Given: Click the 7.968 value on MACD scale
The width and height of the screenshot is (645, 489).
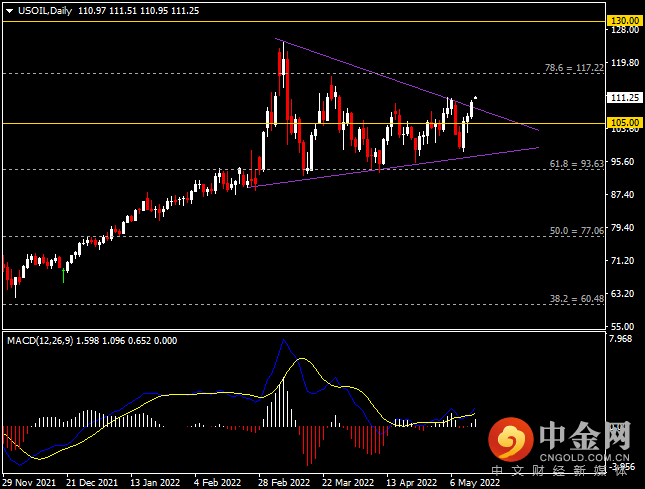Looking at the screenshot, I should pyautogui.click(x=623, y=341).
